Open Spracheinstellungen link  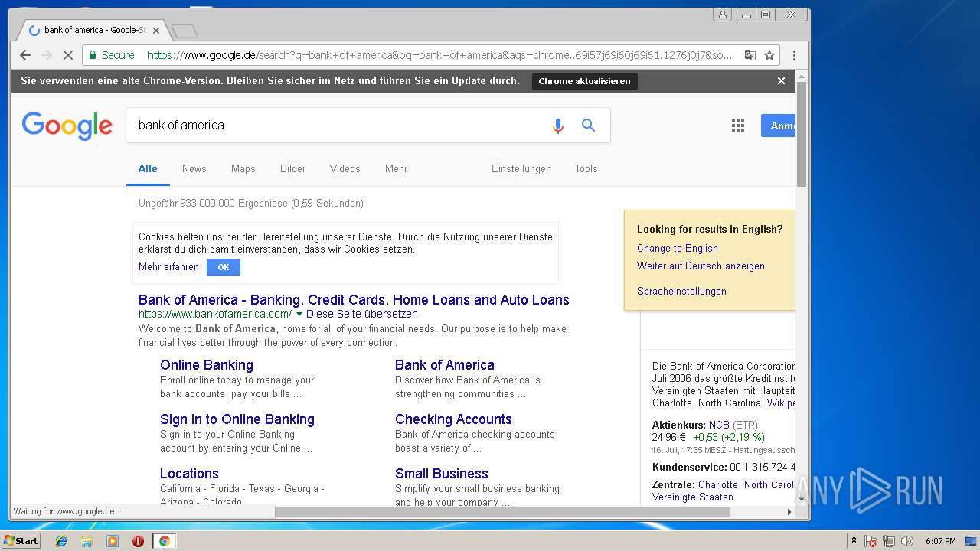[681, 292]
